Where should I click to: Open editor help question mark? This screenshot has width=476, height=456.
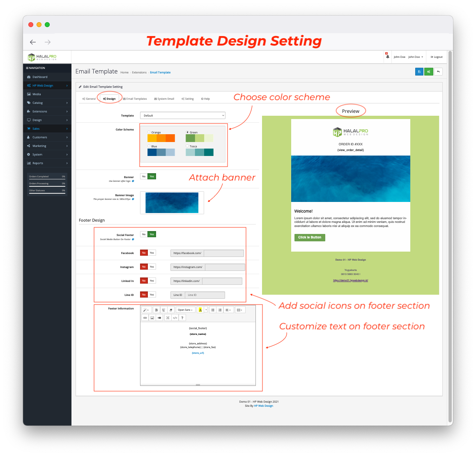pyautogui.click(x=182, y=318)
